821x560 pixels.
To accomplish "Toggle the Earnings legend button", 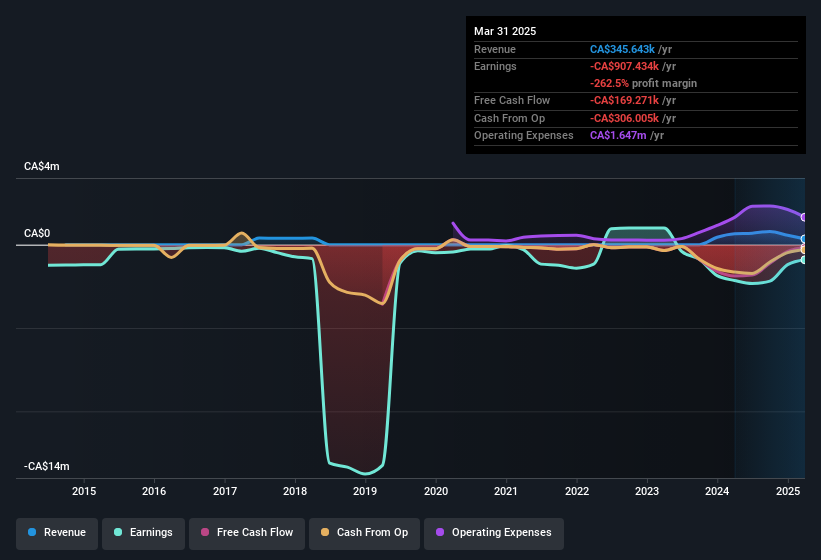I will click(x=143, y=533).
